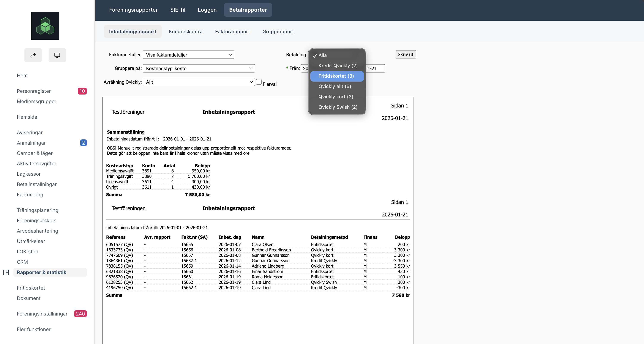The width and height of the screenshot is (644, 344).
Task: Click the monitor display icon button
Action: 57,55
